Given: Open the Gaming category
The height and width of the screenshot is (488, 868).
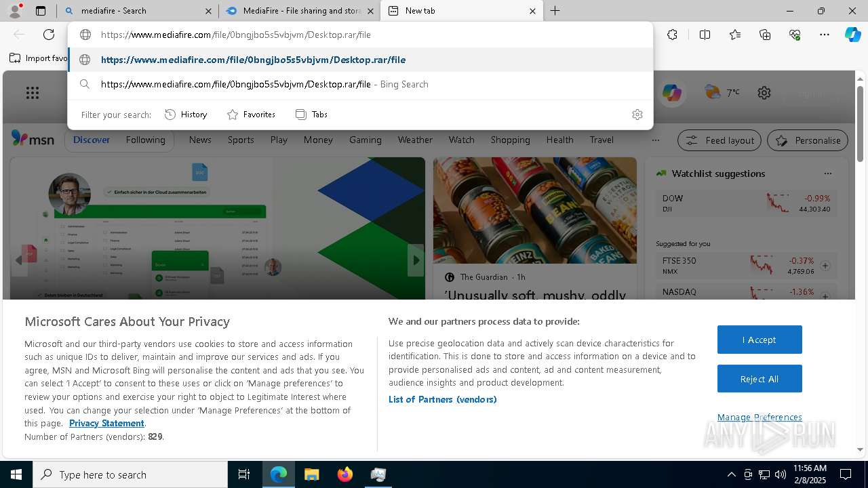Looking at the screenshot, I should click(x=366, y=140).
